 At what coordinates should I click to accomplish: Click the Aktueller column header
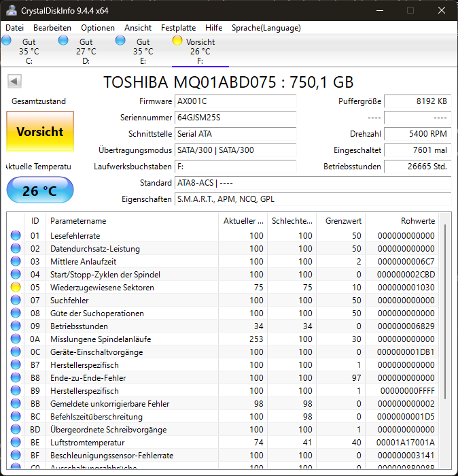[243, 221]
